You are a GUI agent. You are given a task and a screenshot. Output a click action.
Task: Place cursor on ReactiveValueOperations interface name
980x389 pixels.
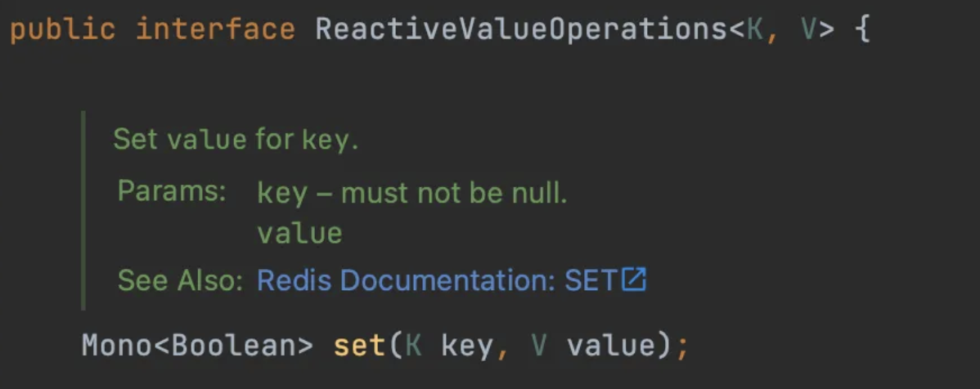tap(522, 29)
